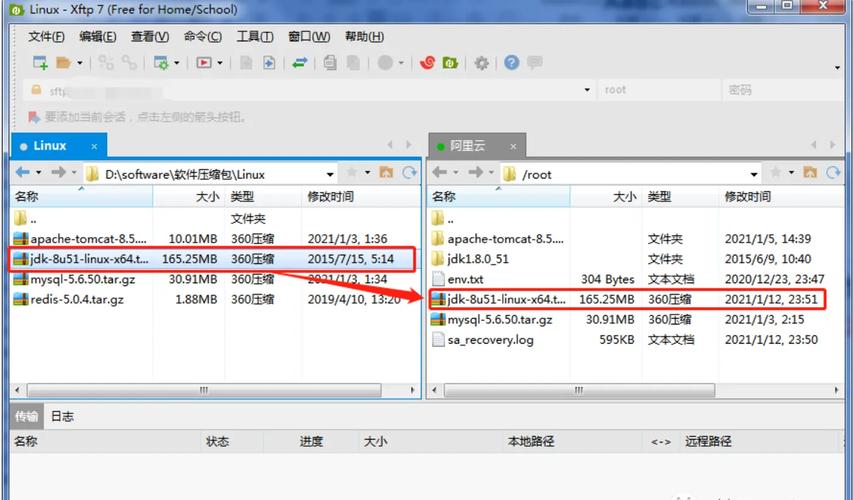Click the copy documents toolbar icon

tap(330, 63)
